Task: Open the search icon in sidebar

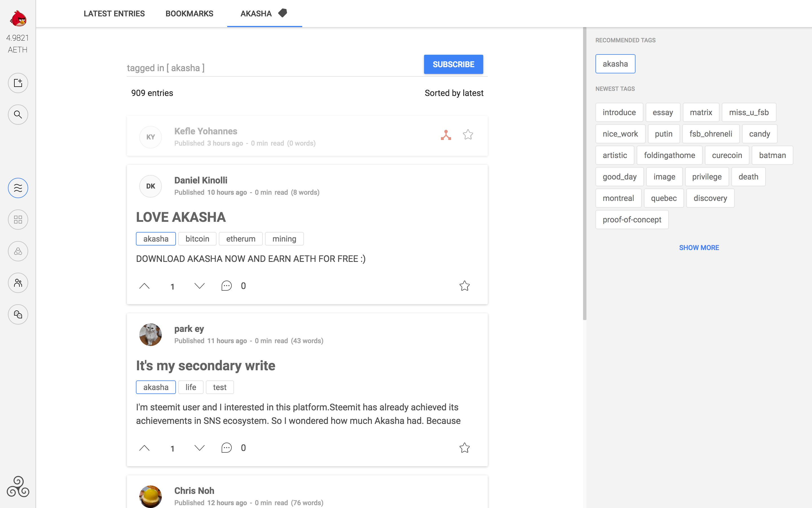Action: pos(18,115)
